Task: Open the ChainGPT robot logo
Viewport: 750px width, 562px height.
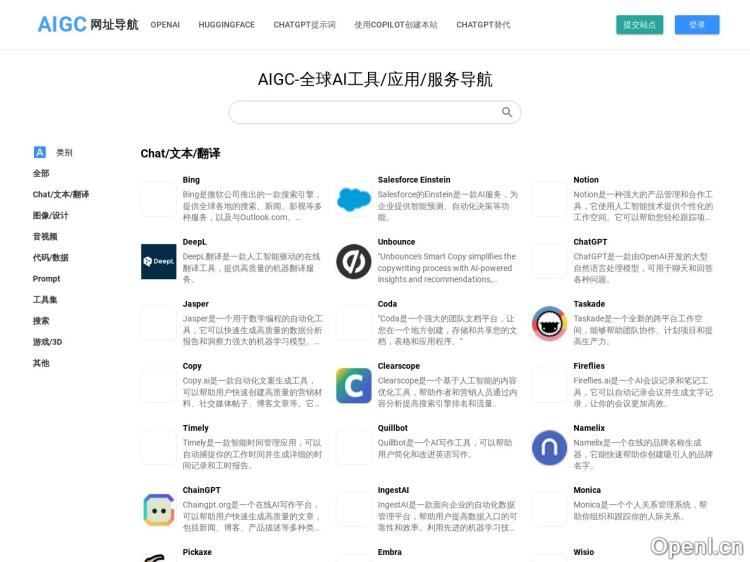Action: click(158, 510)
